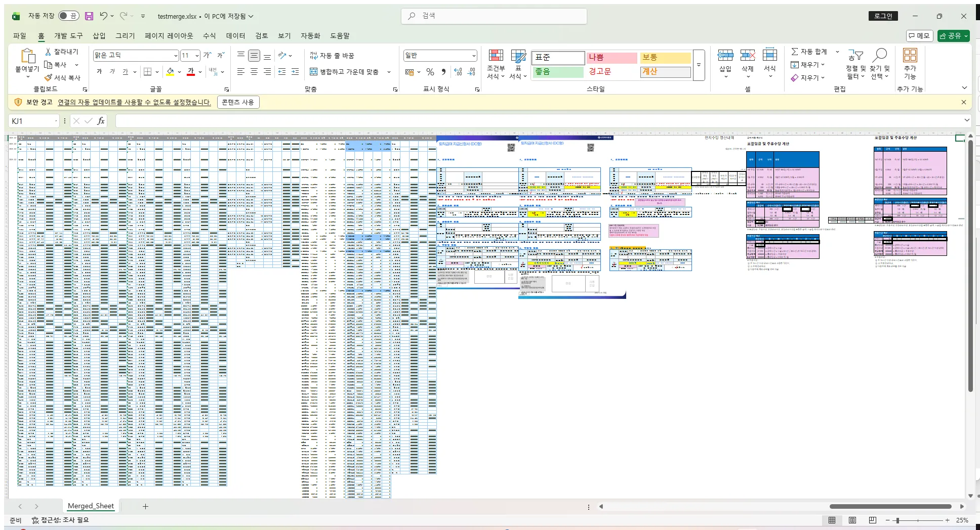
Task: Click the 자동 줄 바꿈 wrap text icon
Action: [314, 56]
